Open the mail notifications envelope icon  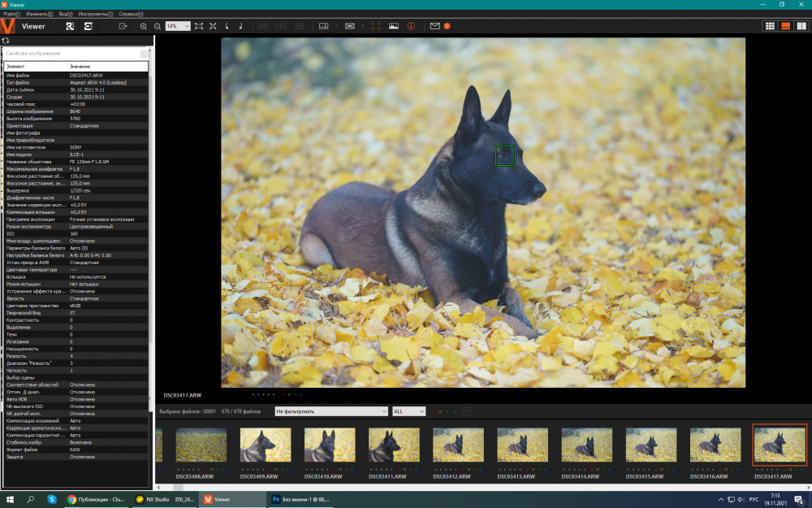(435, 26)
